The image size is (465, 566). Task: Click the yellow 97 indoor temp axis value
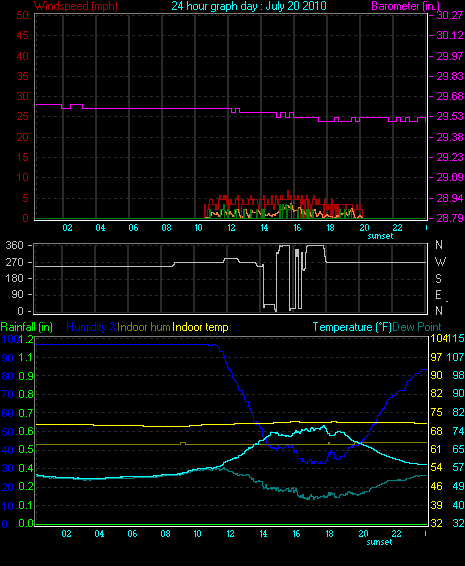point(436,357)
